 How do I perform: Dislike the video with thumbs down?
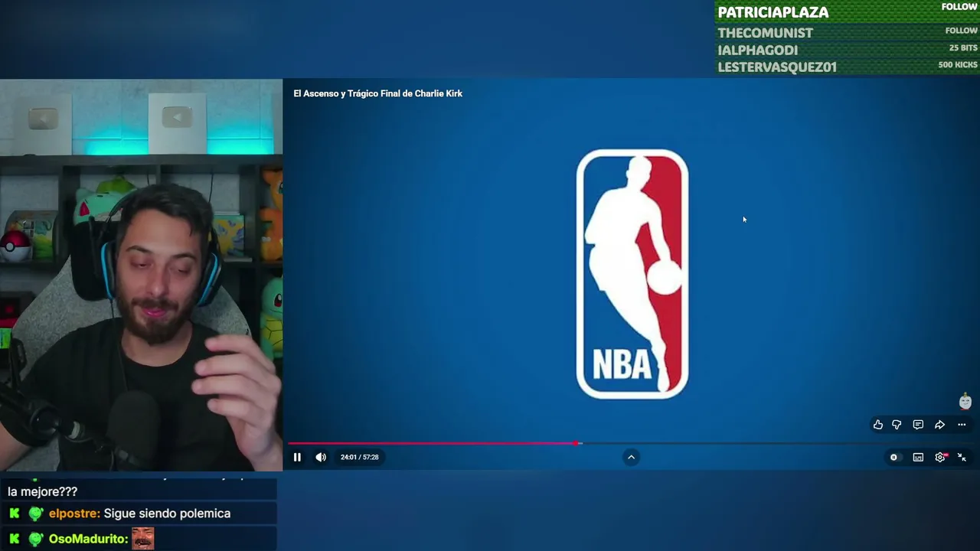(897, 425)
